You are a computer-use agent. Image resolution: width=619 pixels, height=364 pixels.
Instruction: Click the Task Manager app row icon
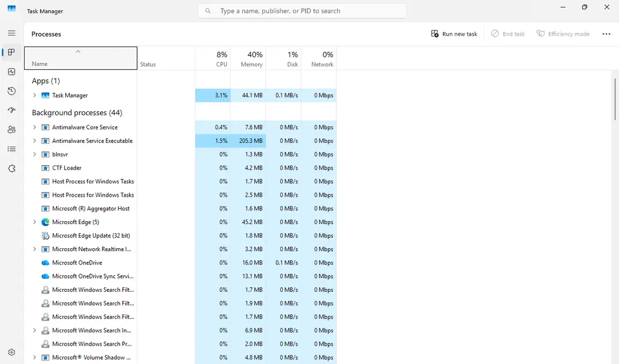pyautogui.click(x=45, y=95)
